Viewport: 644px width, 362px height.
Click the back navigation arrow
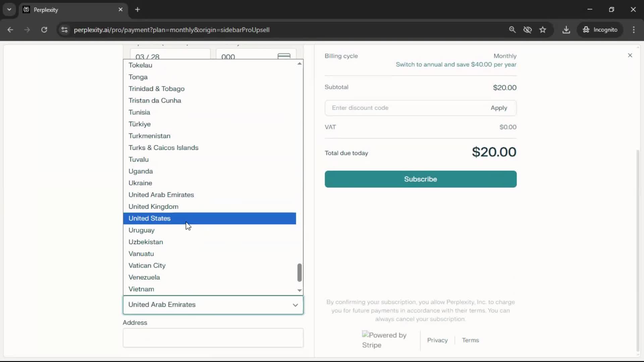tap(10, 30)
